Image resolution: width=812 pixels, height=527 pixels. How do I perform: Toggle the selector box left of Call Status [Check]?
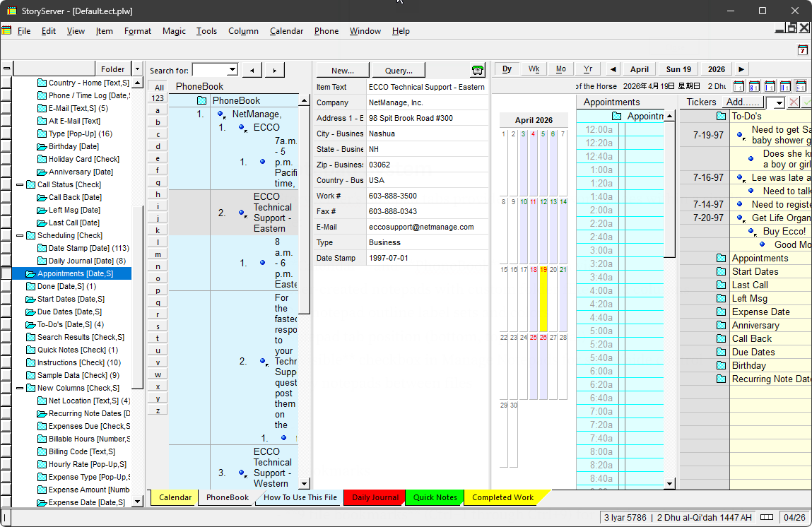click(6, 184)
